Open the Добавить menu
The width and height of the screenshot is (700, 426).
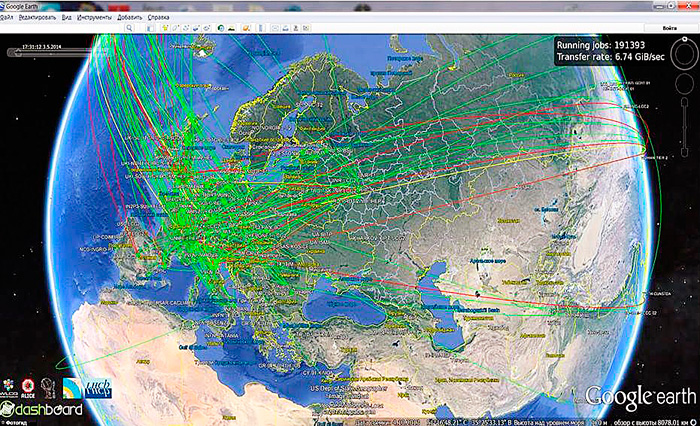129,17
